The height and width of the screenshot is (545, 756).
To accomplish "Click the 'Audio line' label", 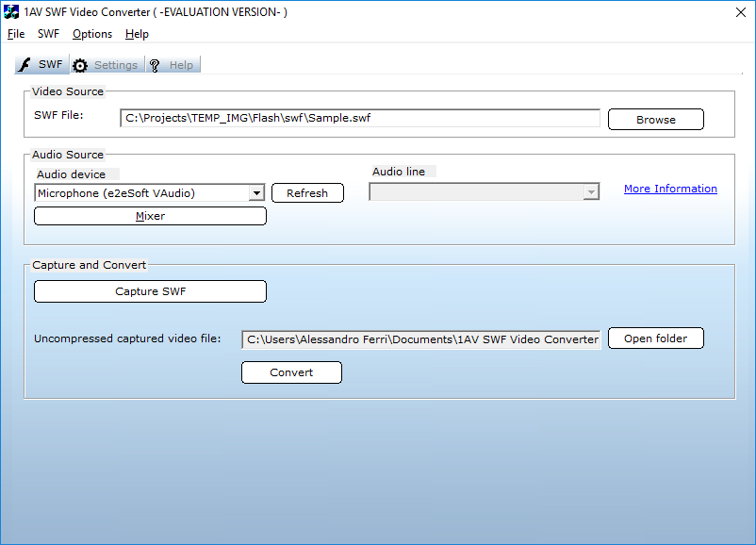I will tap(398, 172).
